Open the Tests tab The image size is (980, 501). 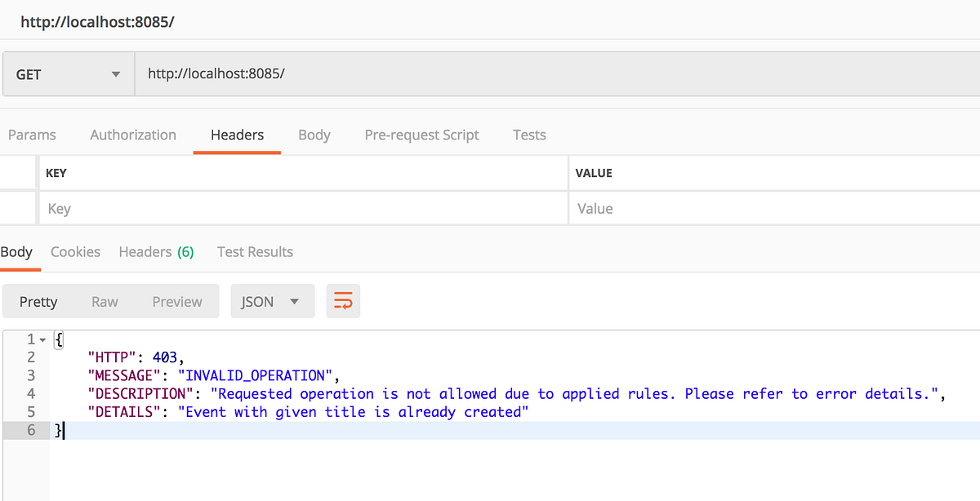pos(529,135)
